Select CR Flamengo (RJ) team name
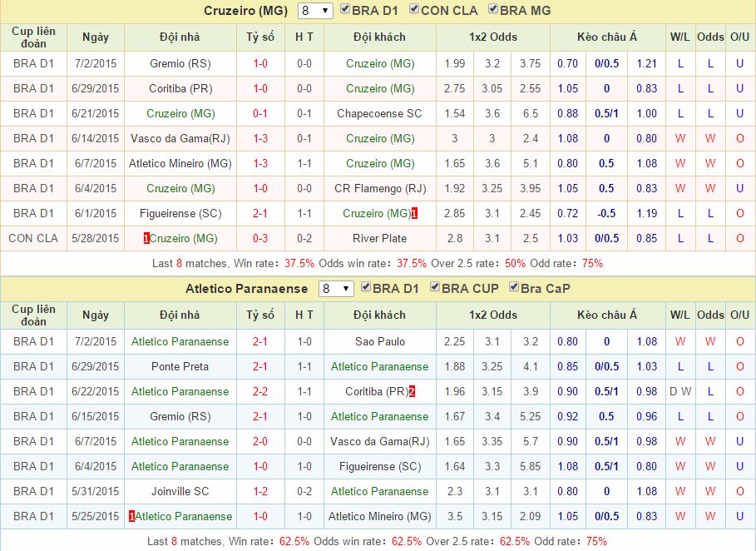This screenshot has height=551, width=756. pyautogui.click(x=380, y=189)
